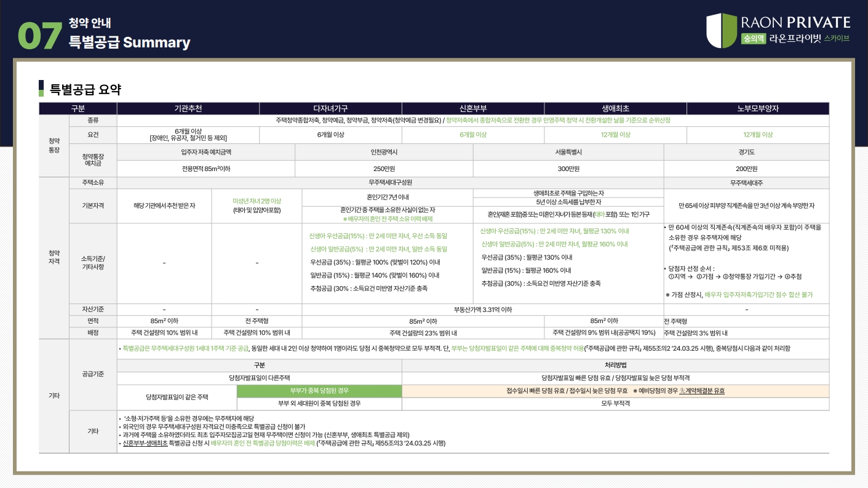Click the underlined 先계약체결분 유효 text
The width and height of the screenshot is (868, 488).
point(702,391)
